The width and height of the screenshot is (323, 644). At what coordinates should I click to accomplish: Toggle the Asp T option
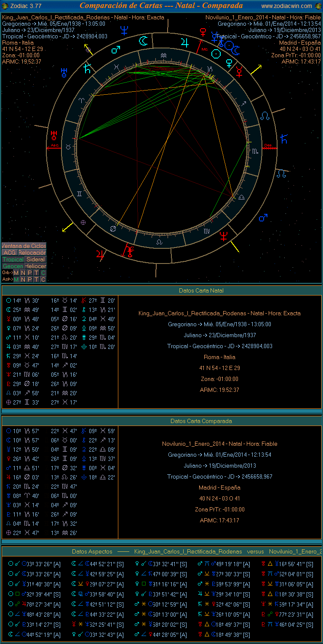pyautogui.click(x=36, y=279)
